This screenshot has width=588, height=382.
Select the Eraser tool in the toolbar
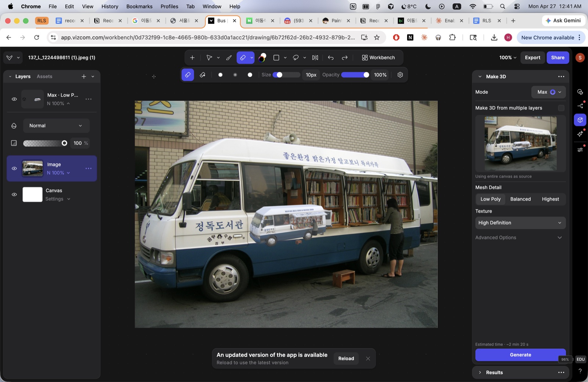point(243,57)
